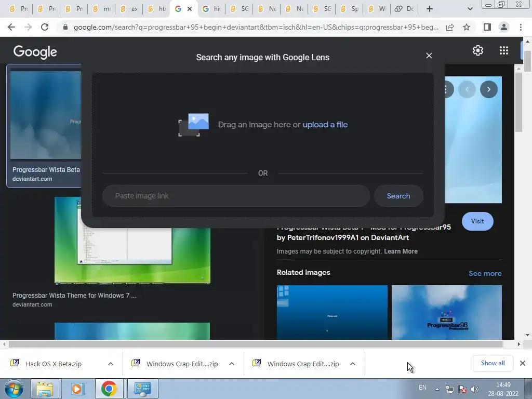Open the Google apps grid

504,50
